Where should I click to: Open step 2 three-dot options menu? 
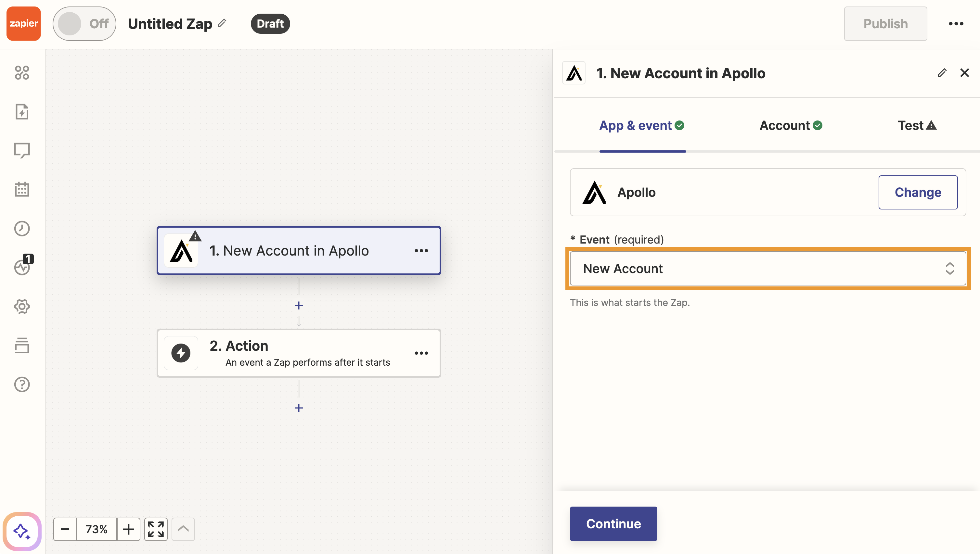(x=421, y=353)
